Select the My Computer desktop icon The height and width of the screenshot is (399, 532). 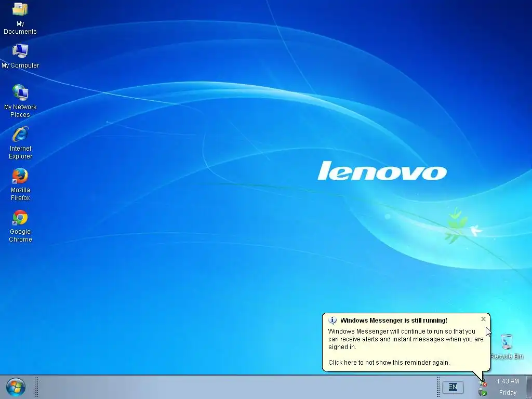(x=20, y=56)
